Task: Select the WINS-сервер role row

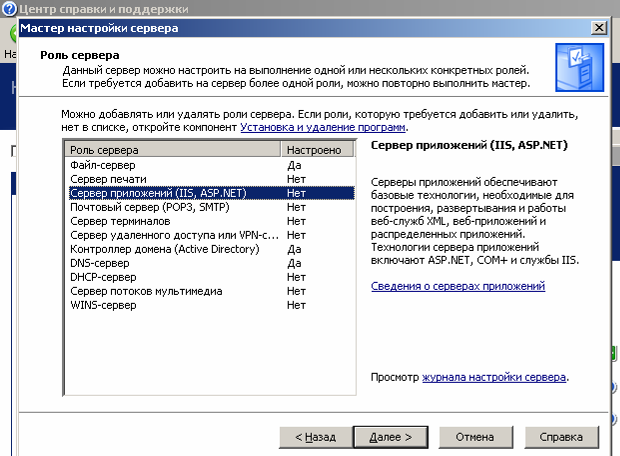Action: pos(212,305)
